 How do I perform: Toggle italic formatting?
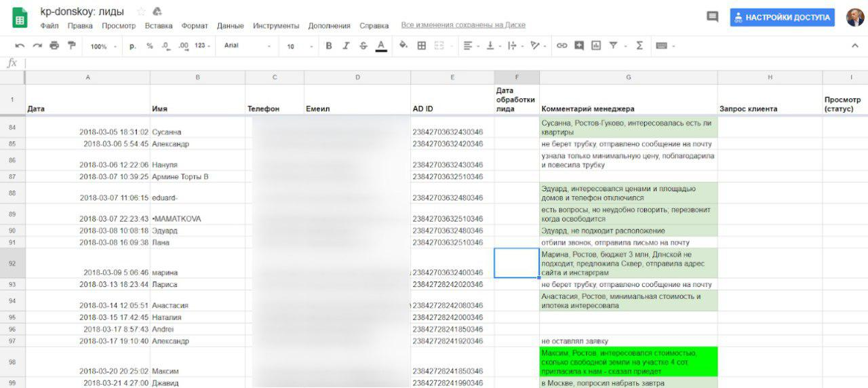coord(346,45)
